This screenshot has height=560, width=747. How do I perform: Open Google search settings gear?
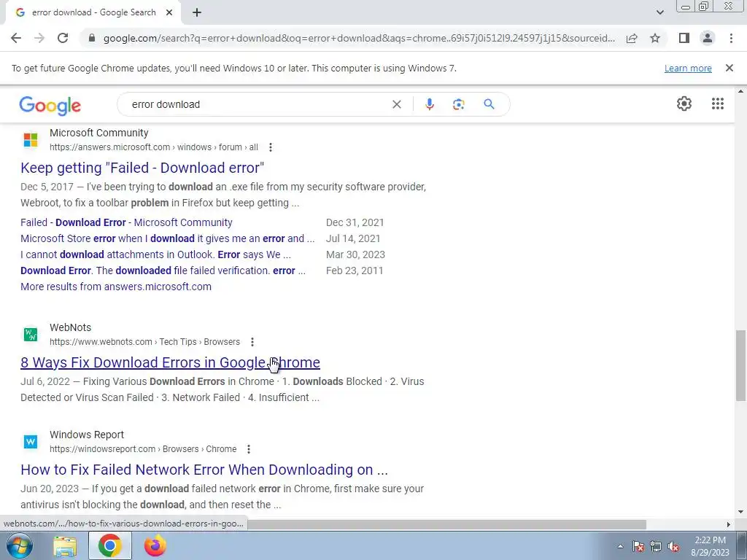point(684,104)
